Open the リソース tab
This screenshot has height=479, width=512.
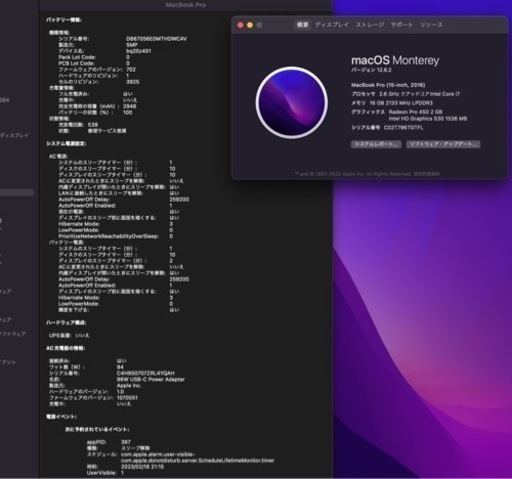pos(431,25)
